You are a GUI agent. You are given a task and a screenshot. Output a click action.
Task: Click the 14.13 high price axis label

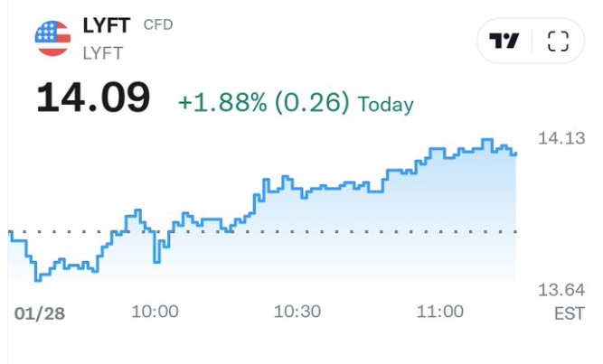(x=561, y=138)
